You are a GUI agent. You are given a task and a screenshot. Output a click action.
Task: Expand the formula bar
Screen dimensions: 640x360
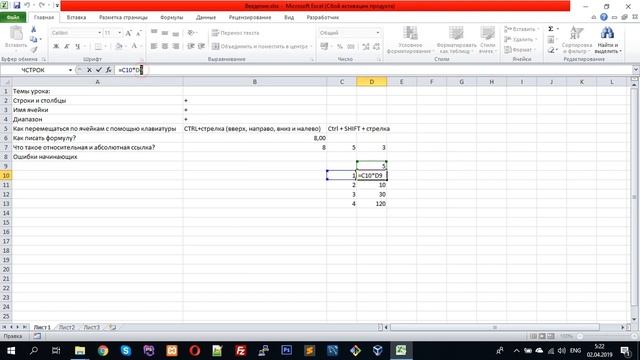tap(636, 70)
